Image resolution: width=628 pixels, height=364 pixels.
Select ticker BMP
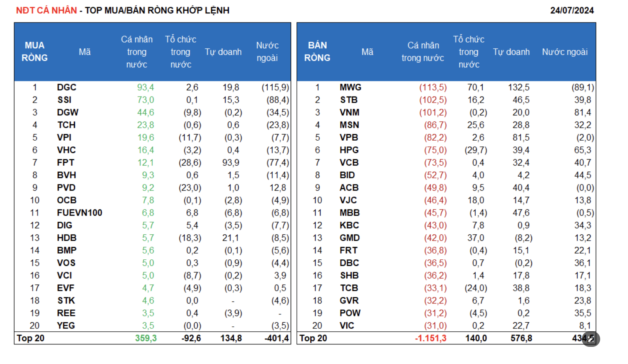67,250
